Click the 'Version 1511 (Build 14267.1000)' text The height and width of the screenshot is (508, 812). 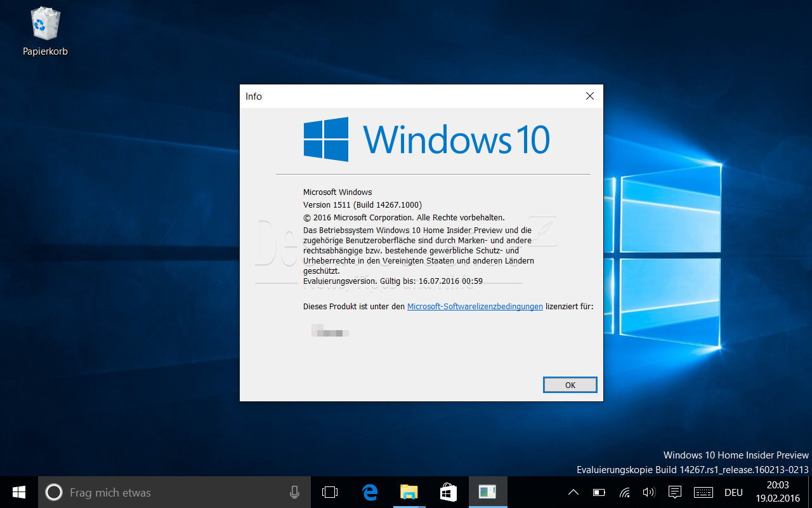(x=362, y=204)
